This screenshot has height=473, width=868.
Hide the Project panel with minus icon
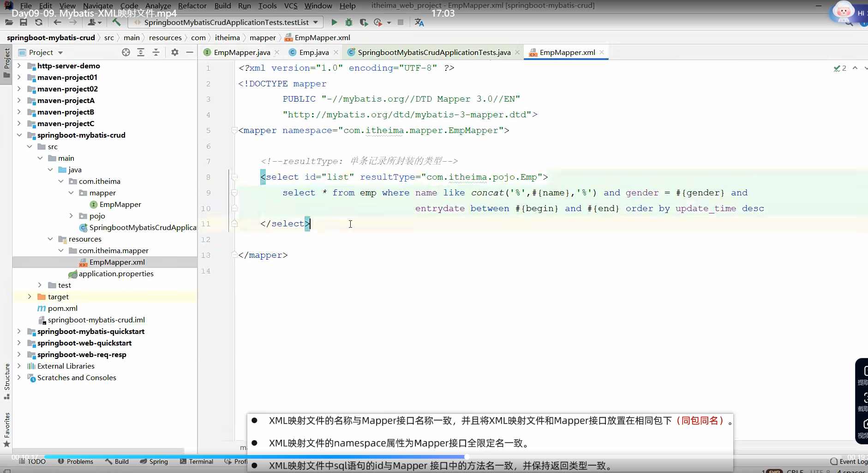tap(189, 52)
